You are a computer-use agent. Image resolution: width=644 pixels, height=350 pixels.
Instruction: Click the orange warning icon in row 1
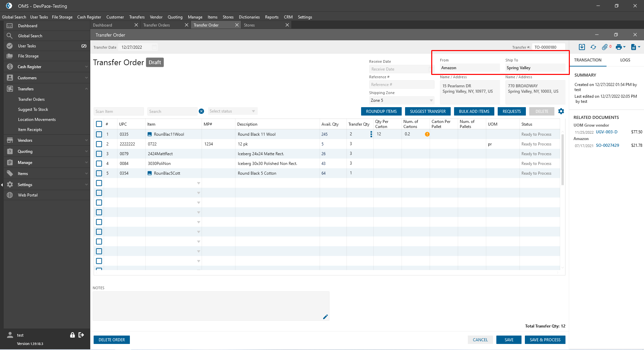coord(427,134)
